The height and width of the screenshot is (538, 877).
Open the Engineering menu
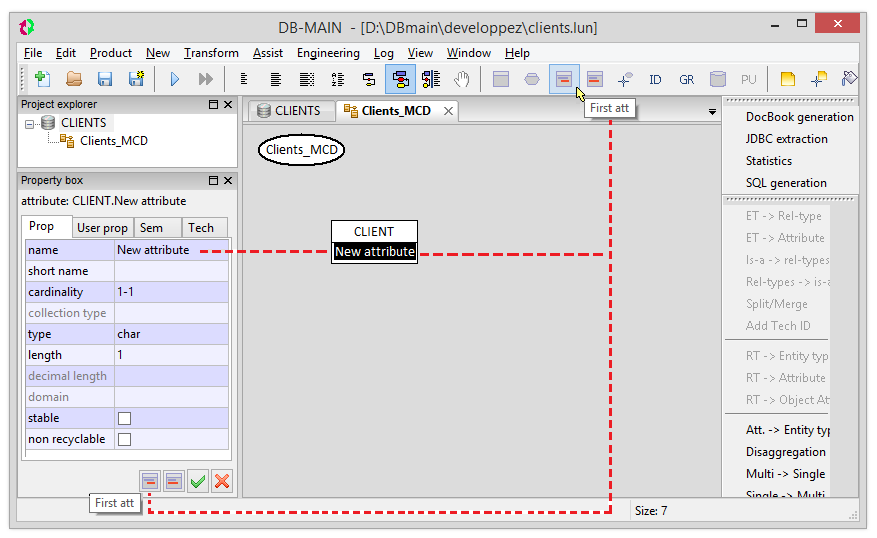pyautogui.click(x=328, y=53)
